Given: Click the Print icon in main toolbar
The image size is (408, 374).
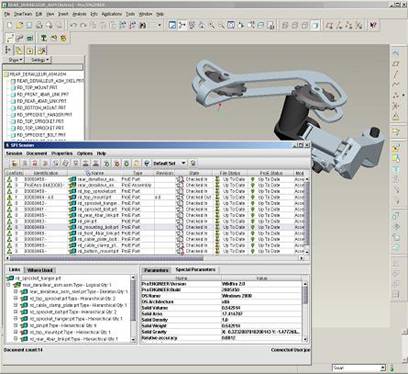Looking at the screenshot, I should 39,25.
